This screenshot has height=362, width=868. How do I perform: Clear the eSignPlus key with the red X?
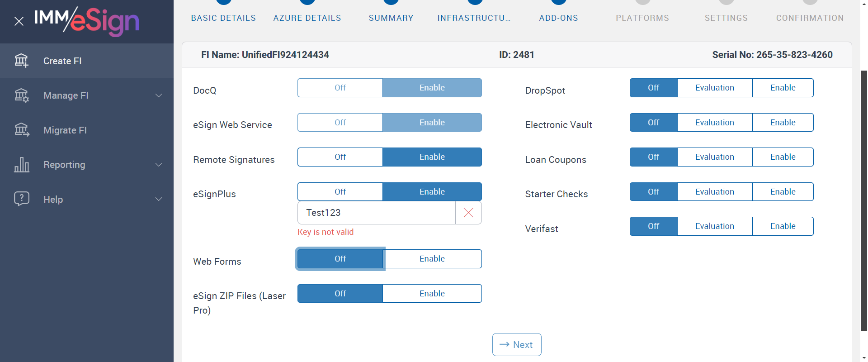tap(468, 213)
